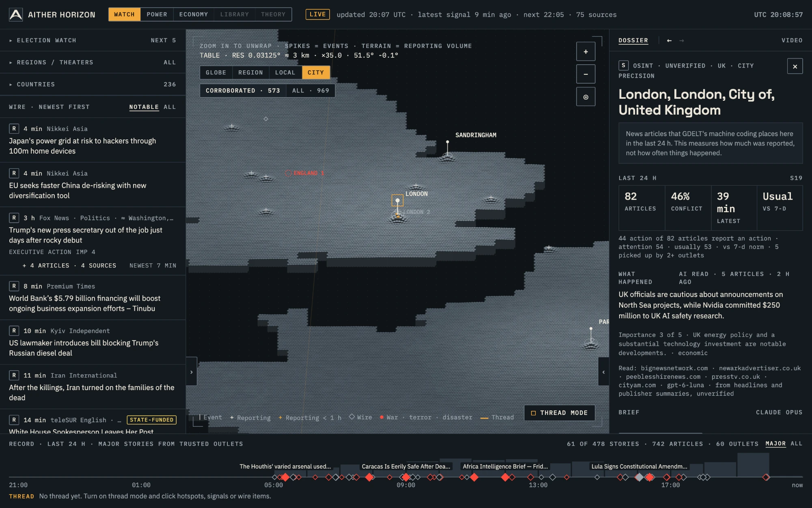Click the S source badge in dossier

(x=624, y=65)
